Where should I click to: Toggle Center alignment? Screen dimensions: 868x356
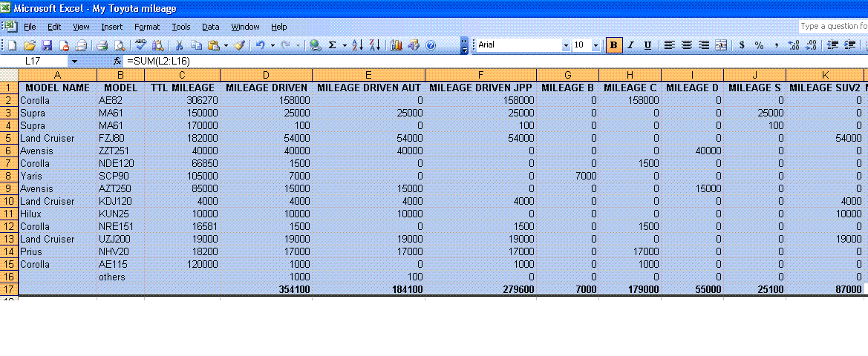686,45
